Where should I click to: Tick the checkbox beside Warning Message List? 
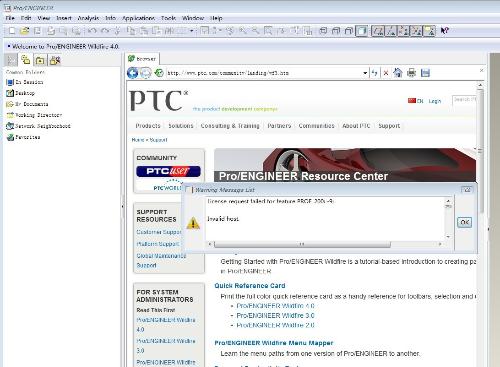188,190
